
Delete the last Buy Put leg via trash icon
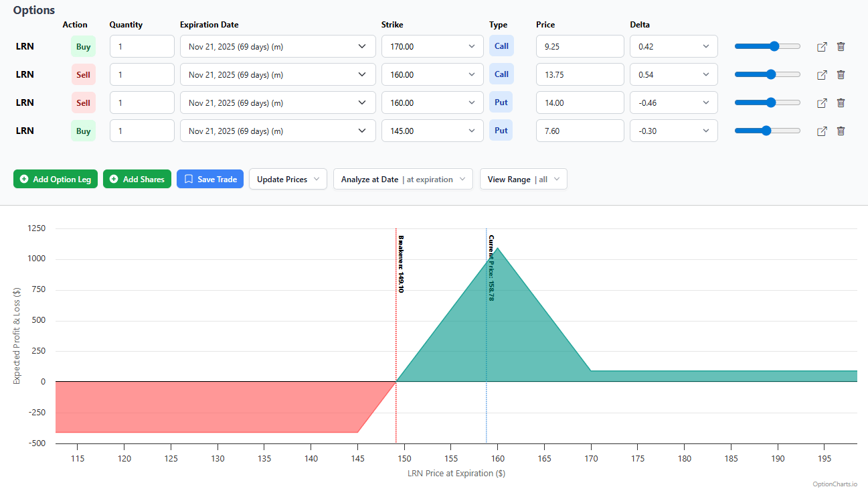[x=841, y=131]
